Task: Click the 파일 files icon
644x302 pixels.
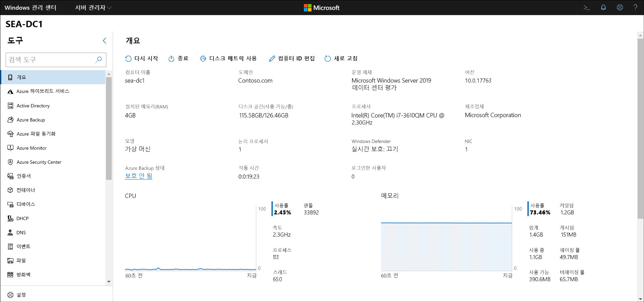Action: pos(10,261)
